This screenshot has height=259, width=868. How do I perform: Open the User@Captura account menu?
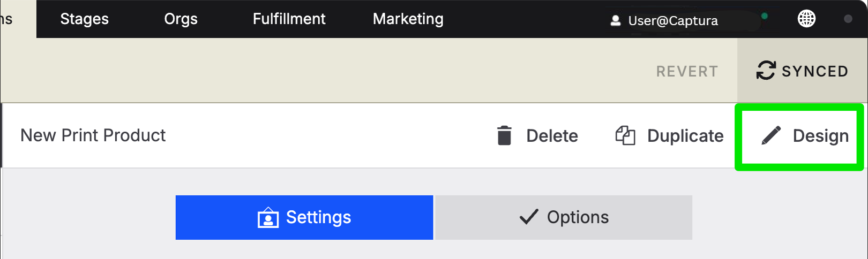point(664,20)
